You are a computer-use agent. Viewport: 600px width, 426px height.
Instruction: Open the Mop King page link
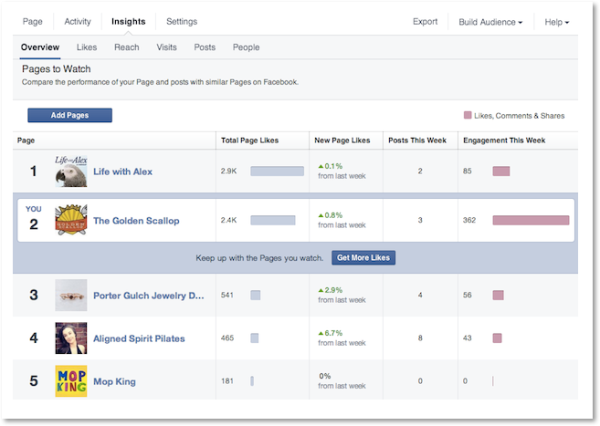pos(114,382)
